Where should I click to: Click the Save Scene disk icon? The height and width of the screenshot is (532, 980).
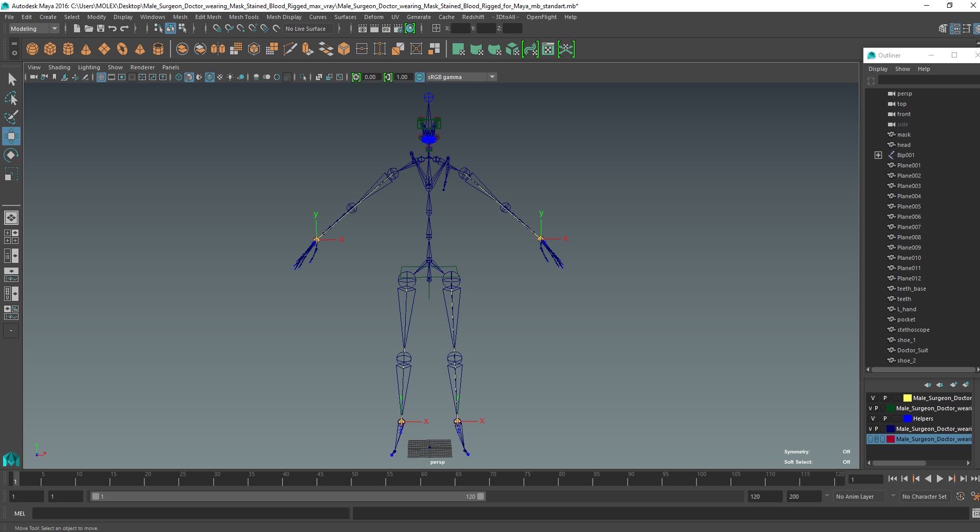(x=100, y=29)
